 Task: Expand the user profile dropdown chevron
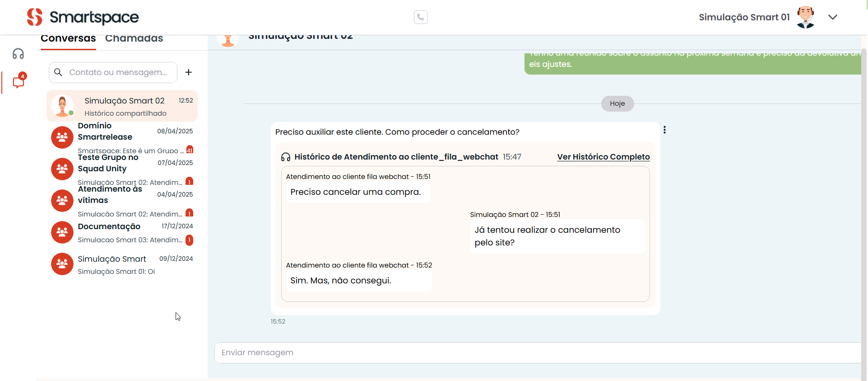click(x=833, y=17)
